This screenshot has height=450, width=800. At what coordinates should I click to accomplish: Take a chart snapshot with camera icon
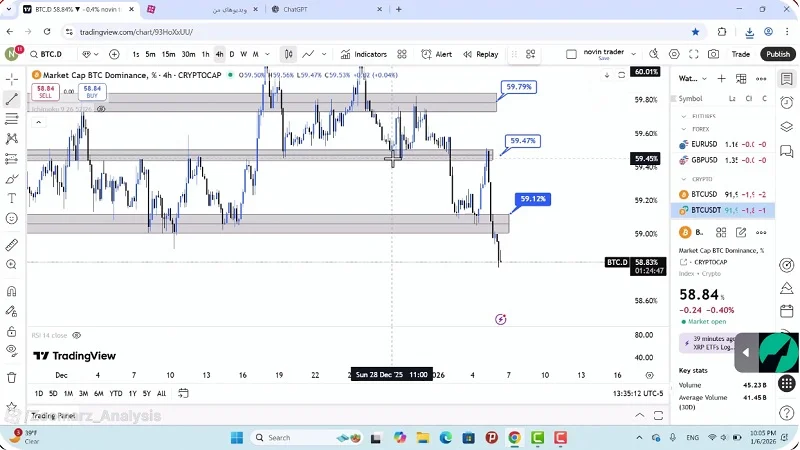[x=713, y=54]
